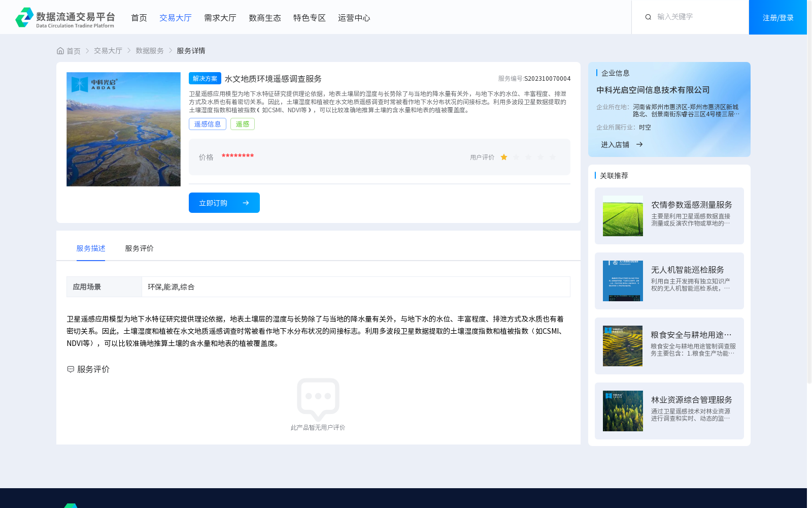Click the 遥感信息 tag
812x508 pixels.
pos(208,124)
